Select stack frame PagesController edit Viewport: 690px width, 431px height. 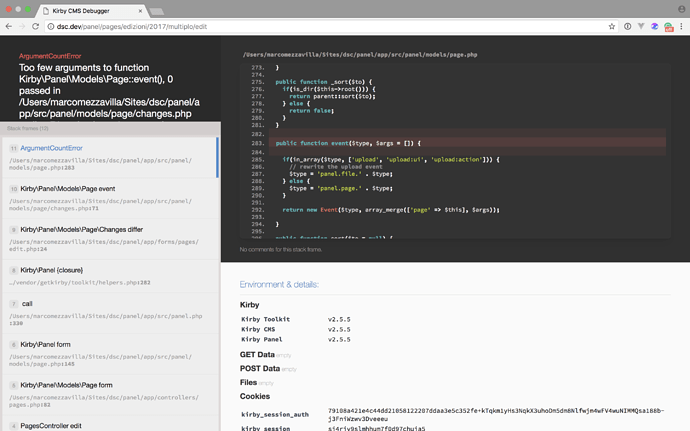click(111, 424)
